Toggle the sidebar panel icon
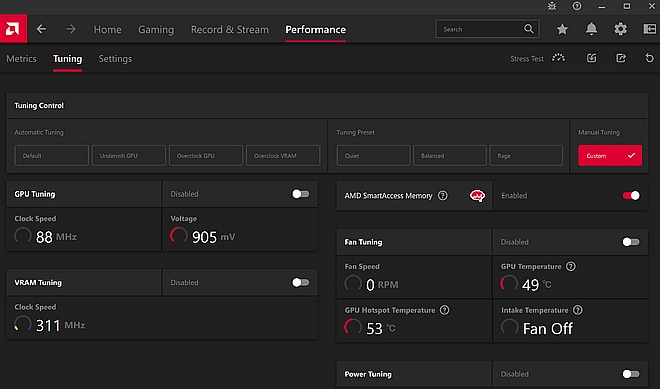 [650, 29]
